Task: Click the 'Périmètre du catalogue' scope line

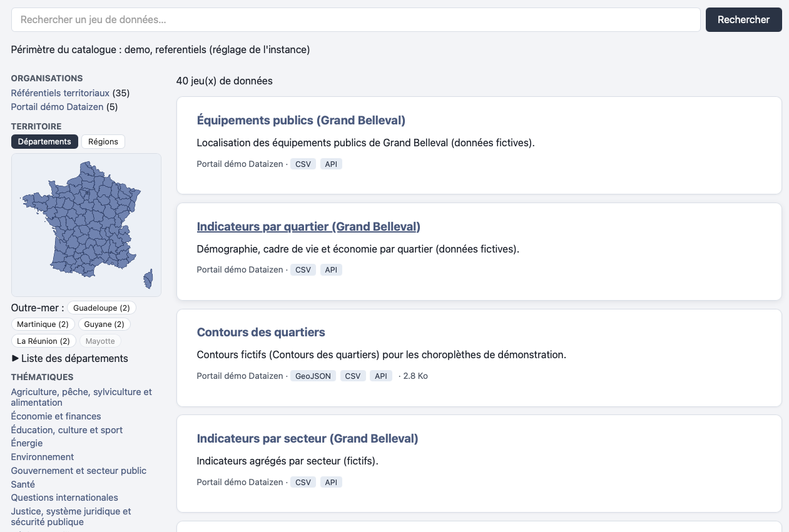Action: [161, 49]
